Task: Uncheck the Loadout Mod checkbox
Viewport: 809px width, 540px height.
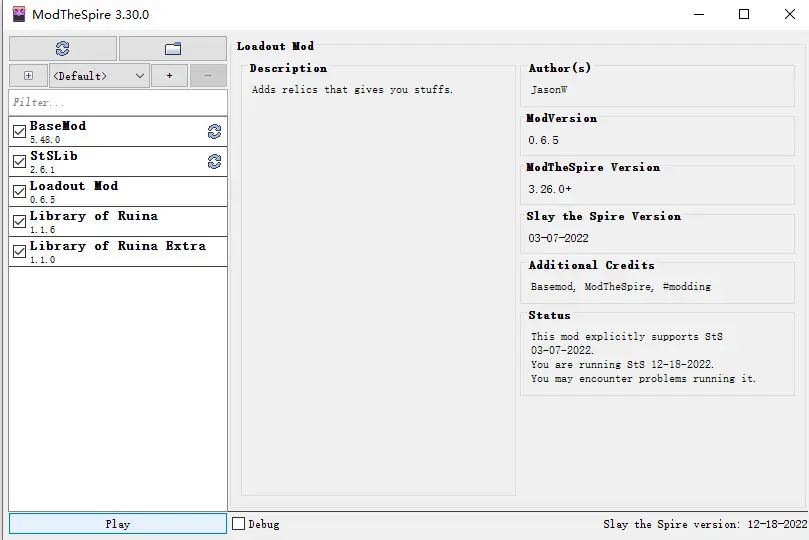Action: tap(19, 192)
